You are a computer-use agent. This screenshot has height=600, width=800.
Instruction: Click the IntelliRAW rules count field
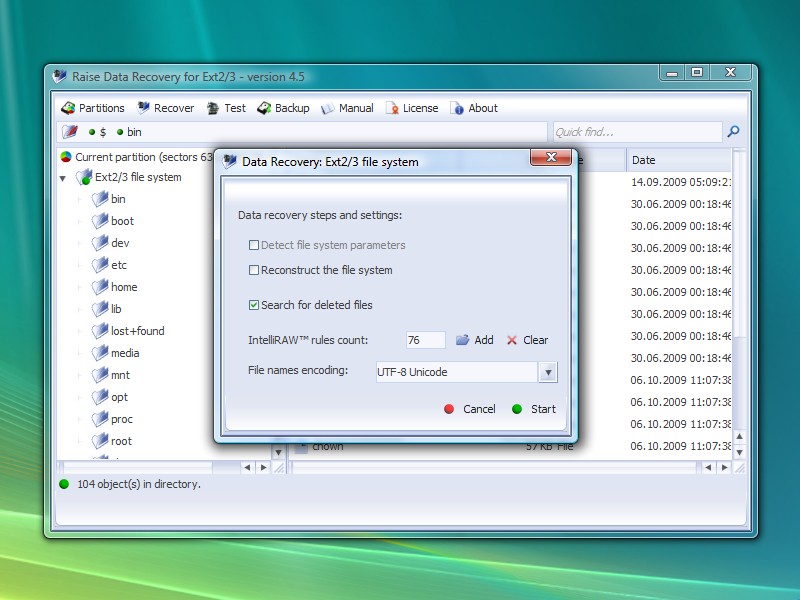point(425,340)
